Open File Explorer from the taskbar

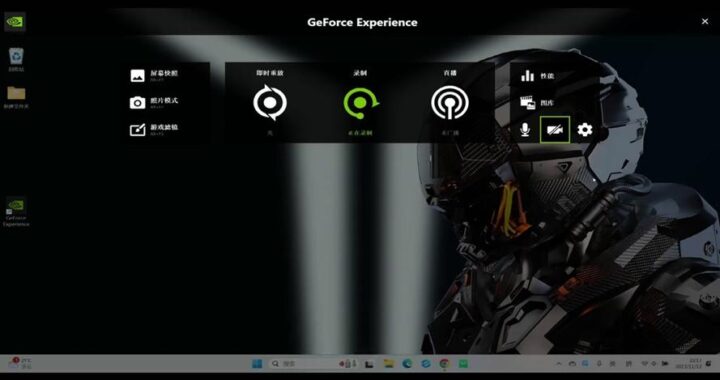(x=389, y=363)
